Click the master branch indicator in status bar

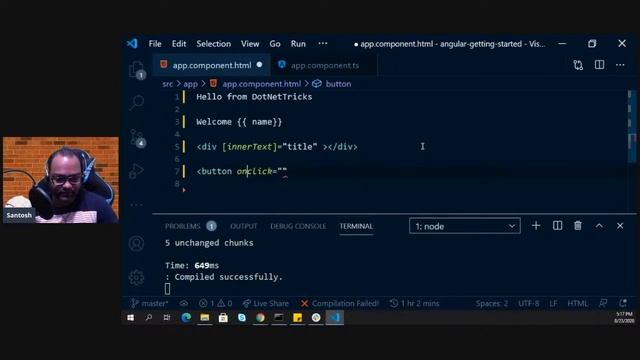(149, 303)
